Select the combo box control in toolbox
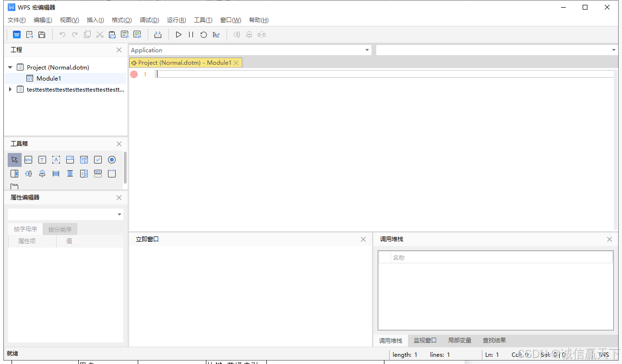 [70, 160]
